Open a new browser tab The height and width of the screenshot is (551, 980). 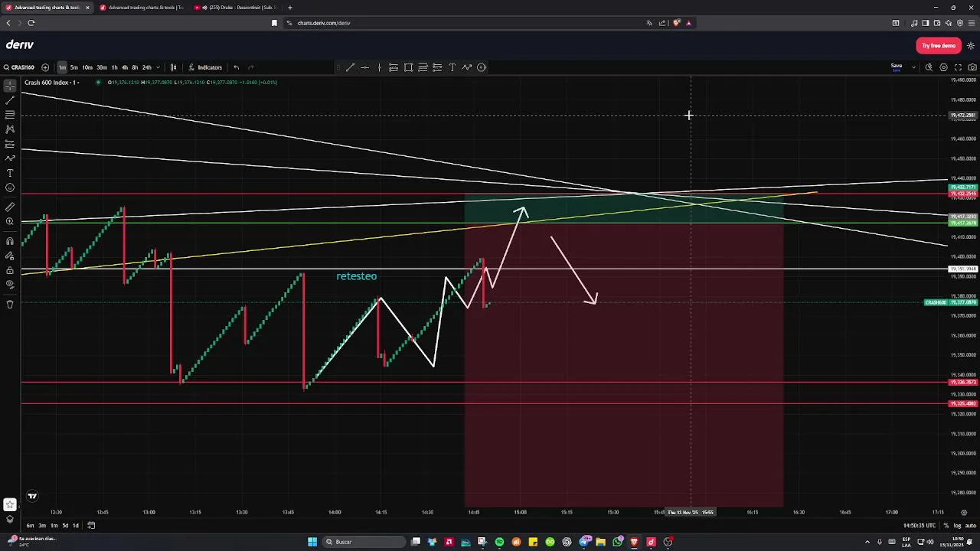coord(290,8)
